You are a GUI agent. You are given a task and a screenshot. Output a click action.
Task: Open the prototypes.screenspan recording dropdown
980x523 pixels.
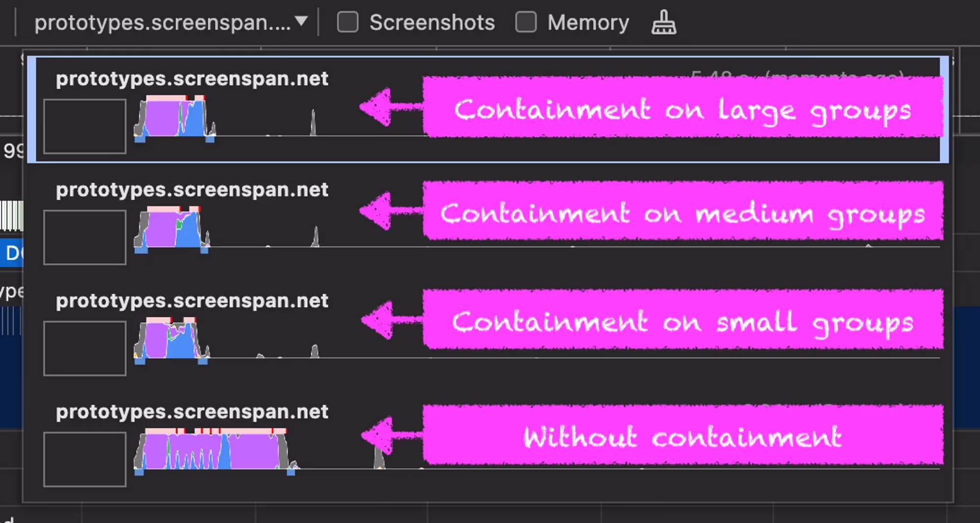click(171, 23)
